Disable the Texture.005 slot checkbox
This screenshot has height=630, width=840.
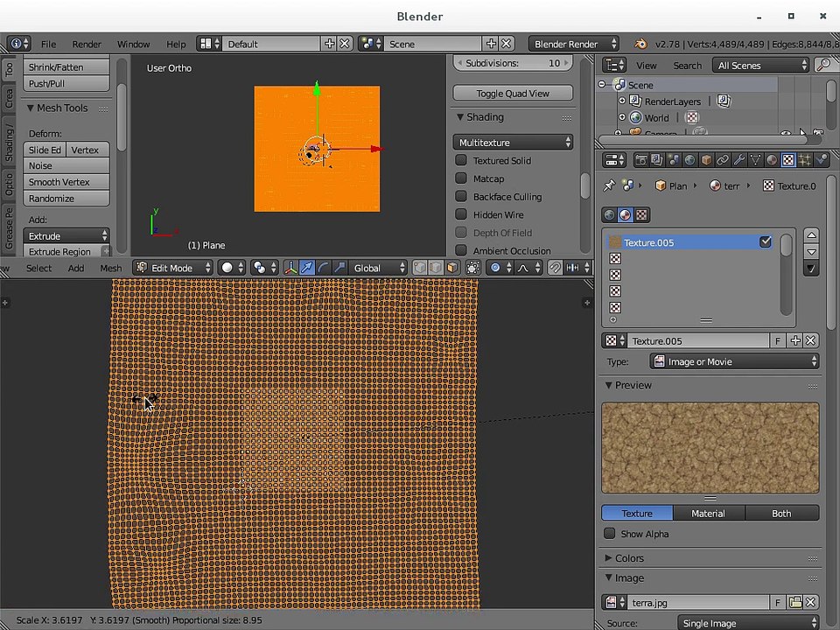pyautogui.click(x=765, y=242)
